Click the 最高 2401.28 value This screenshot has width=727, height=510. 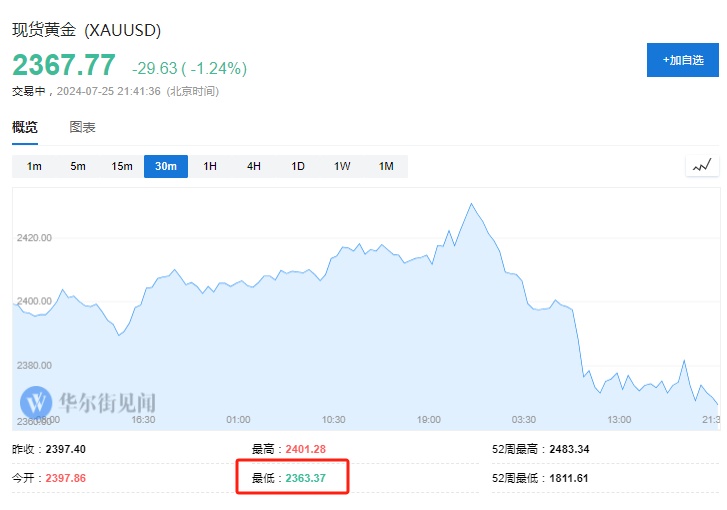(x=305, y=450)
